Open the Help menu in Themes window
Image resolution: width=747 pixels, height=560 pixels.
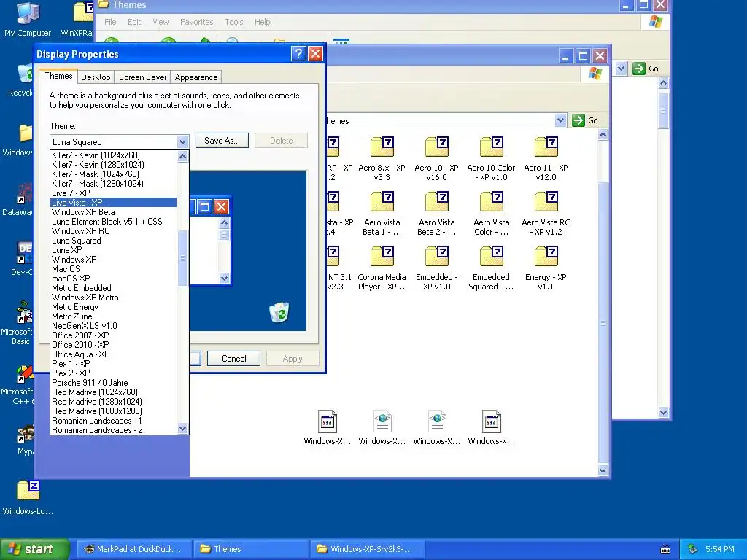(x=262, y=22)
